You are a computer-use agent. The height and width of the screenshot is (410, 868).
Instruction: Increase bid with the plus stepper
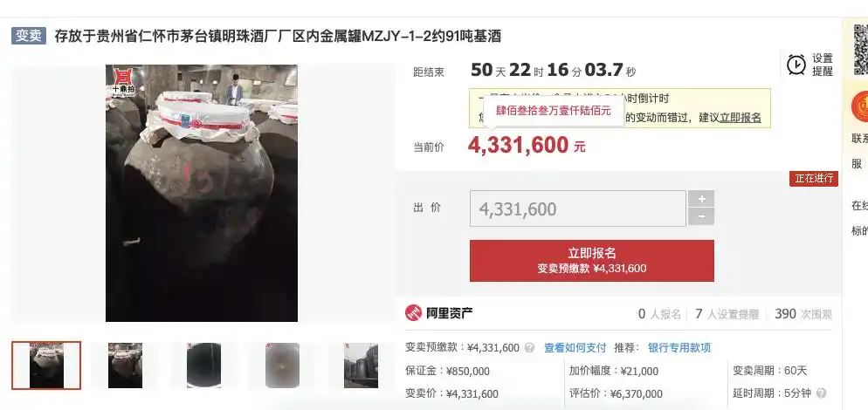pos(701,199)
